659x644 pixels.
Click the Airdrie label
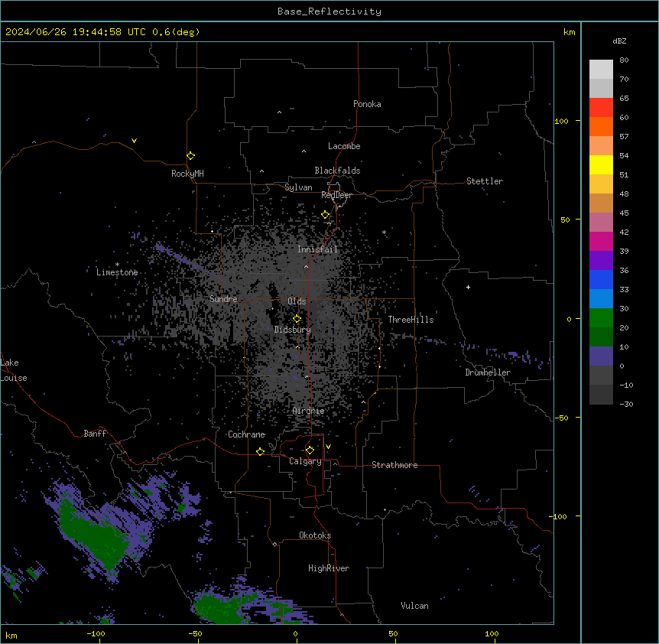[x=308, y=411]
